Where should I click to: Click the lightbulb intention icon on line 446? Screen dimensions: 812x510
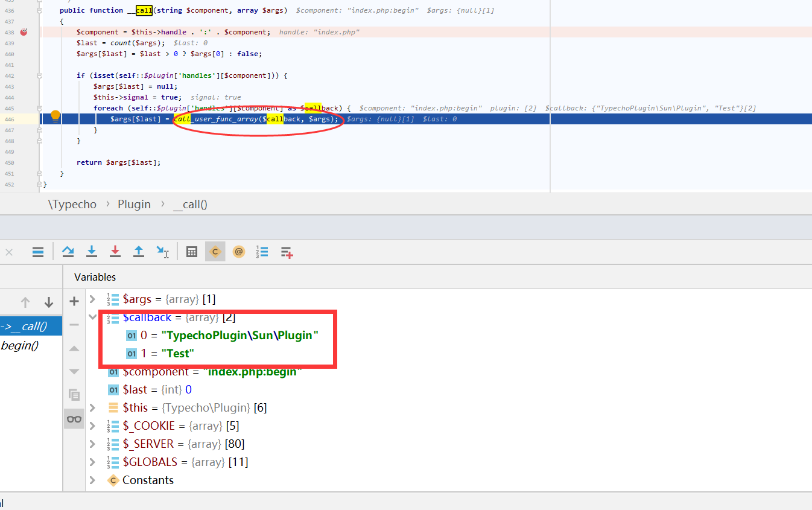click(x=56, y=115)
